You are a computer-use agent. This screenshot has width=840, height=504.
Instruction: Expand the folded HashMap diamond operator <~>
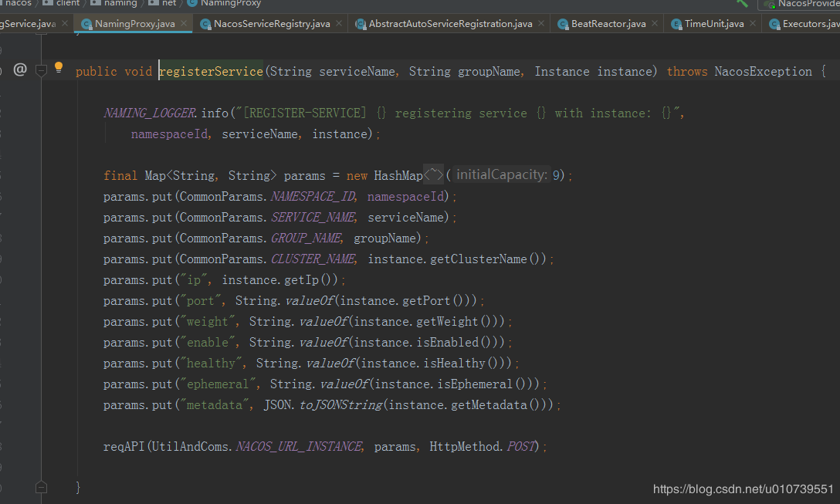433,175
